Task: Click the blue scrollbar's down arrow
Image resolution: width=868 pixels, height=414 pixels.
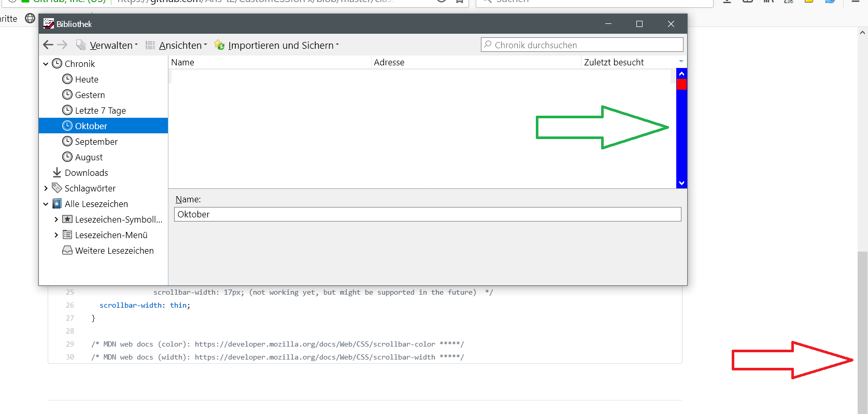Action: tap(681, 183)
